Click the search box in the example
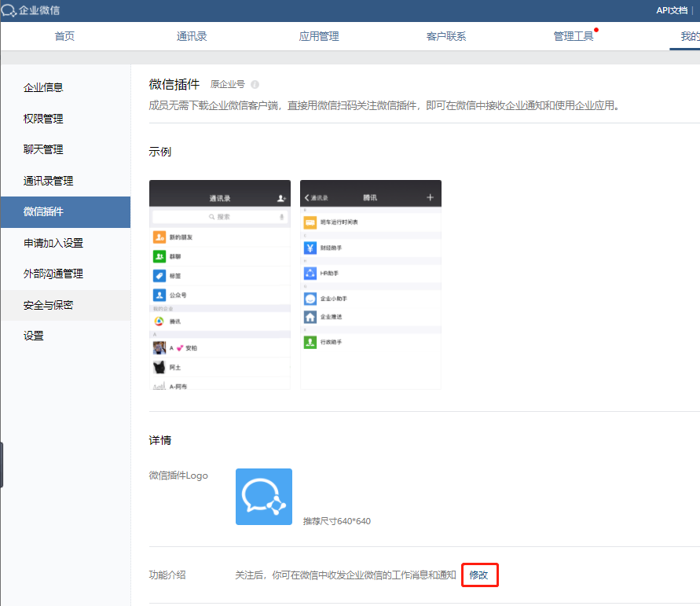The width and height of the screenshot is (700, 606). click(x=220, y=217)
